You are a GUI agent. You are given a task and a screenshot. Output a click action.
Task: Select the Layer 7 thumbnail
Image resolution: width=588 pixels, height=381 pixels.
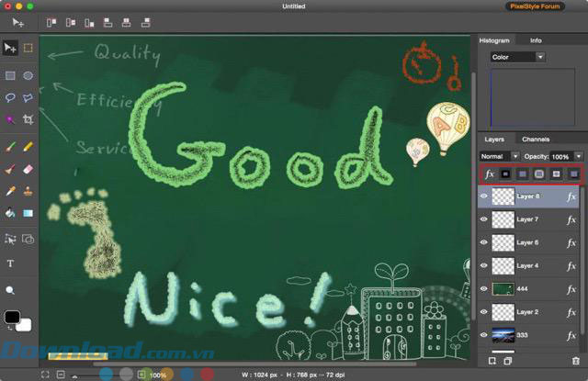pos(502,219)
